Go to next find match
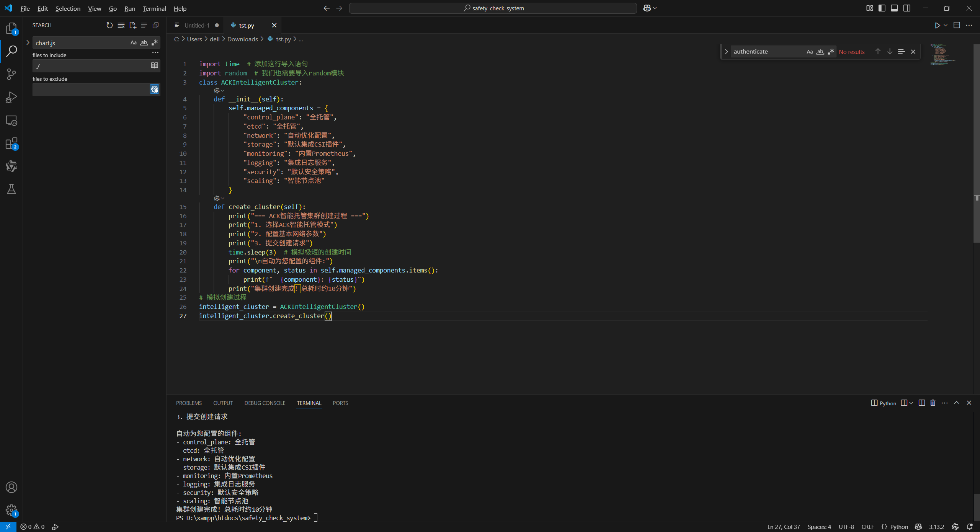This screenshot has width=980, height=532. pos(890,51)
